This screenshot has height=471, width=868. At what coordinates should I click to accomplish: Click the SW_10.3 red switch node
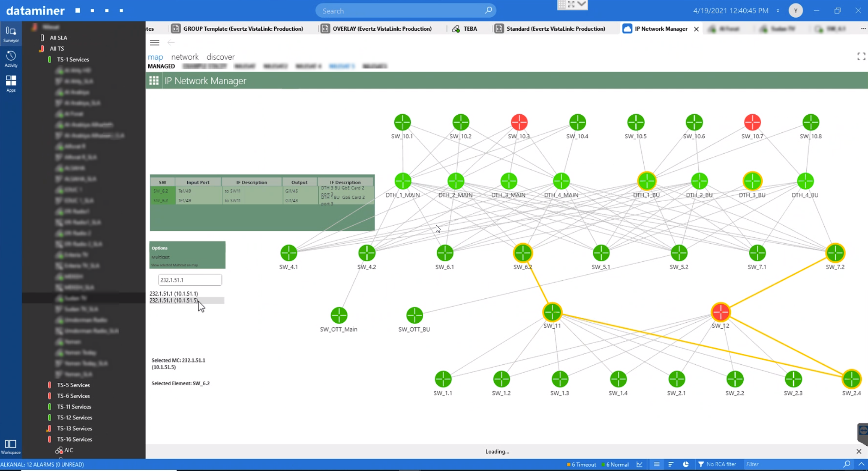(519, 122)
